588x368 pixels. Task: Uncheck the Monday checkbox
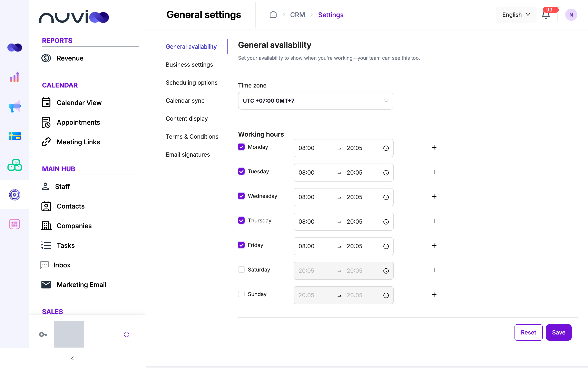[x=241, y=147]
